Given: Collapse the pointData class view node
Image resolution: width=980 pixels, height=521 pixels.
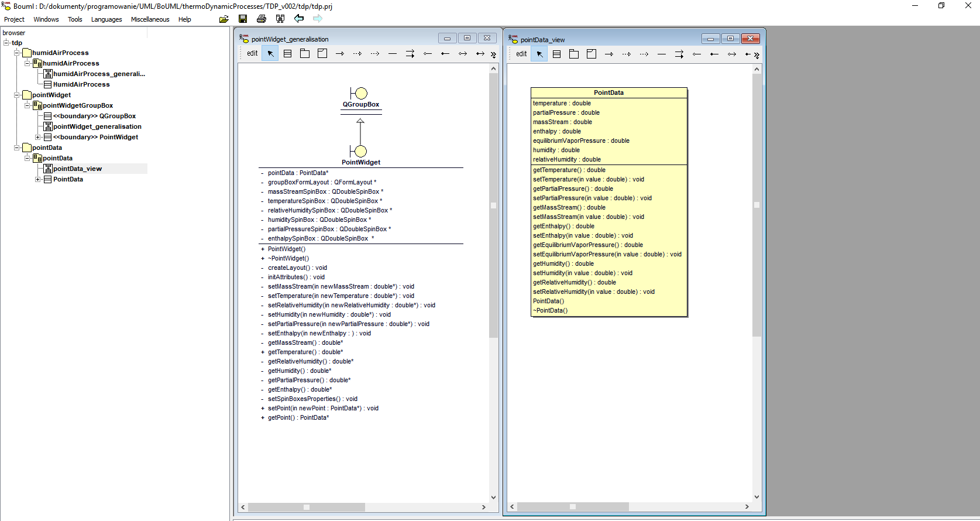Looking at the screenshot, I should pos(27,158).
